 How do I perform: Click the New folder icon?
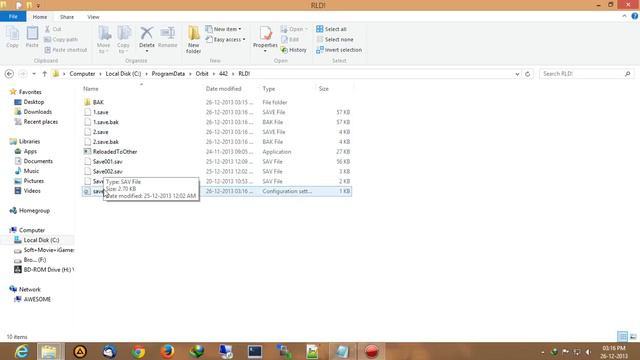[x=193, y=39]
